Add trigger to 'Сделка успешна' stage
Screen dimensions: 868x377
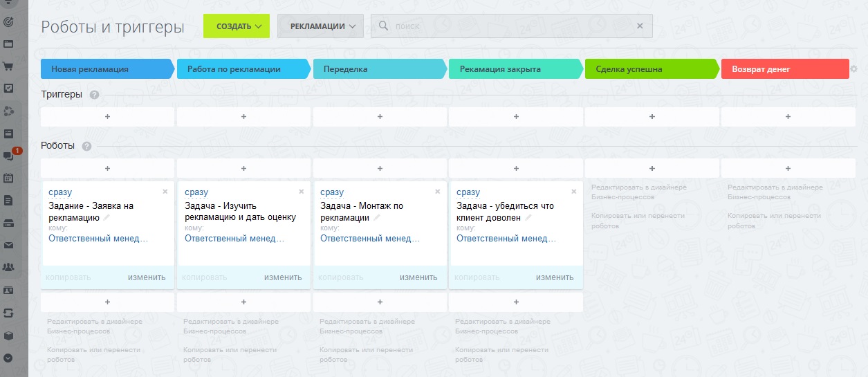(x=652, y=117)
